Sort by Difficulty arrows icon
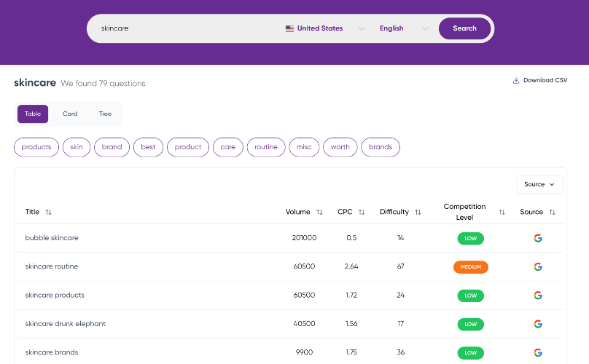The height and width of the screenshot is (364, 589). coord(418,212)
